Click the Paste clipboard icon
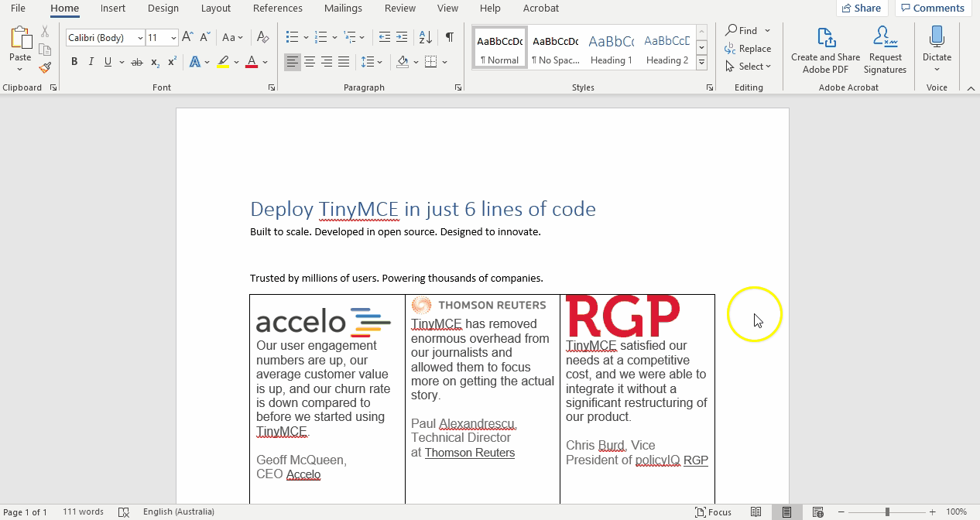Image resolution: width=980 pixels, height=520 pixels. [x=20, y=38]
